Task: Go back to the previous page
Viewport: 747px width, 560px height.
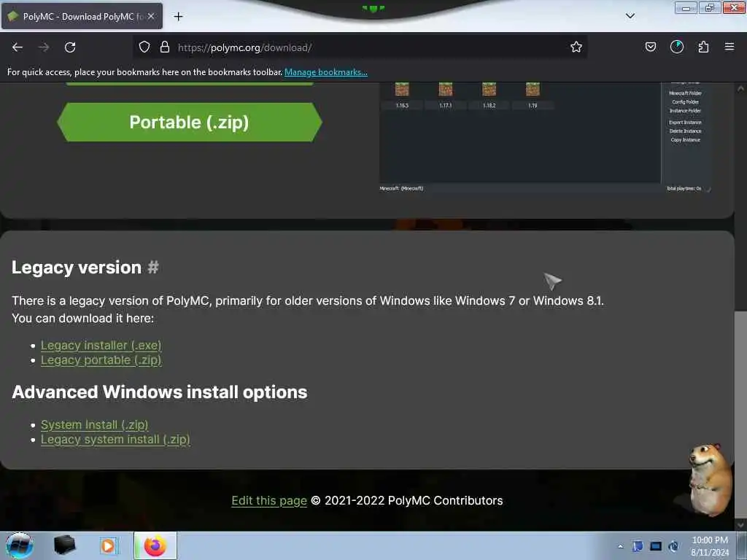Action: pyautogui.click(x=18, y=47)
